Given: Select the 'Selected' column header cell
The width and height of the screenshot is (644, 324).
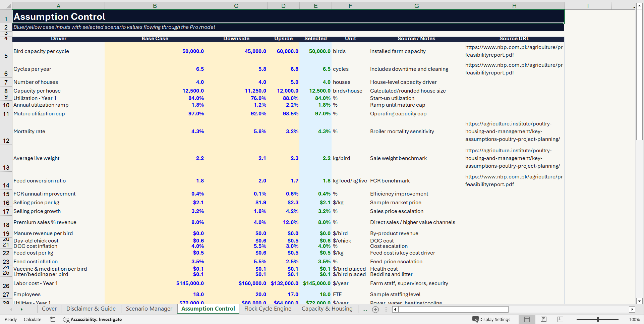Looking at the screenshot, I should coord(315,39).
